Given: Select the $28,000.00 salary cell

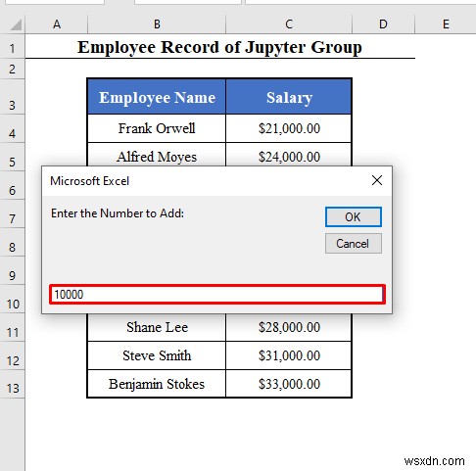Looking at the screenshot, I should click(x=289, y=327).
